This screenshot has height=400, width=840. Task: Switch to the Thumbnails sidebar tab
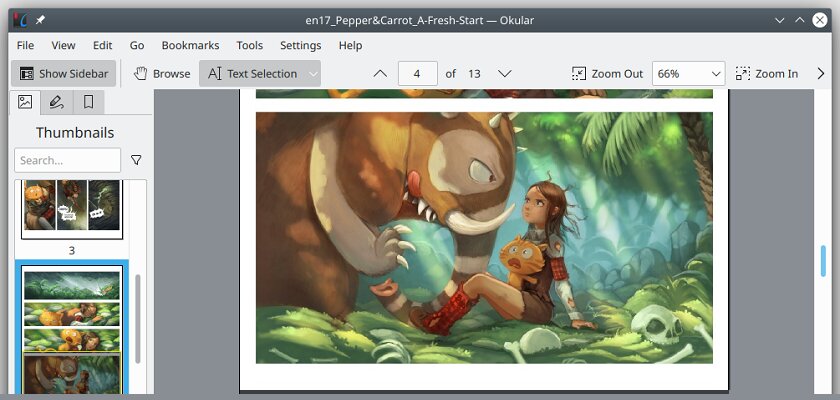pyautogui.click(x=25, y=102)
